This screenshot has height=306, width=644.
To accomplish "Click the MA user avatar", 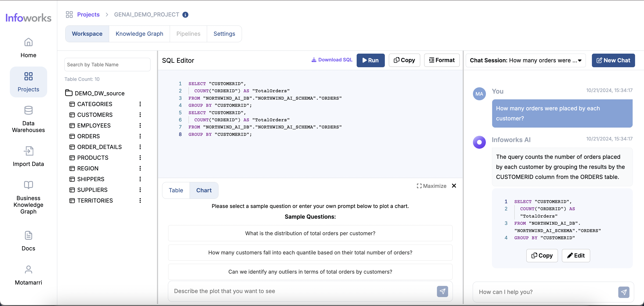I will [479, 94].
